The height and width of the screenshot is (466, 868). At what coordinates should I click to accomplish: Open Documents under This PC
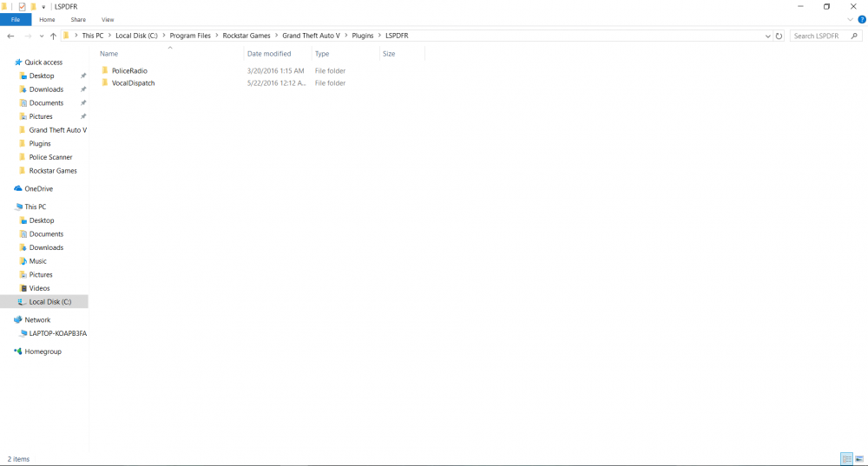[x=46, y=234]
